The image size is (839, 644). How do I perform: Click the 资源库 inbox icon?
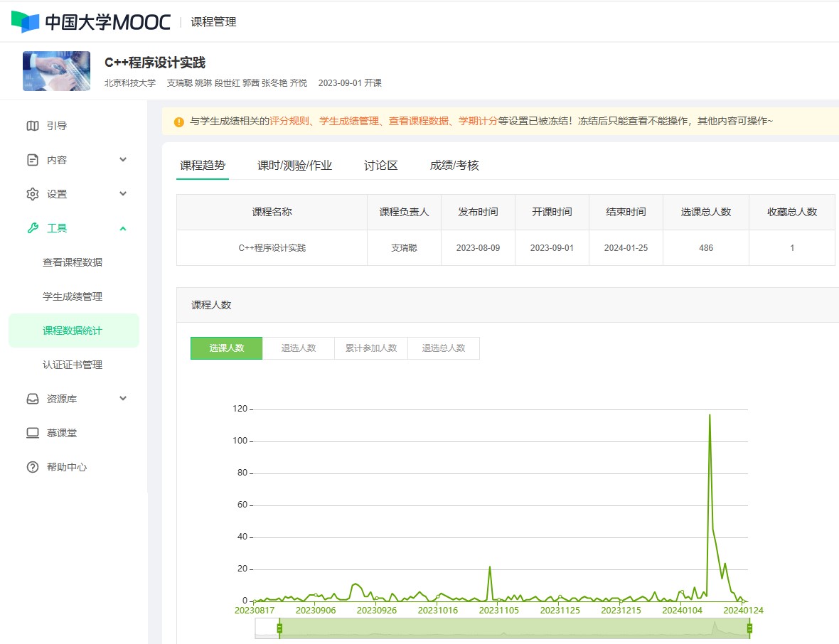pyautogui.click(x=33, y=399)
